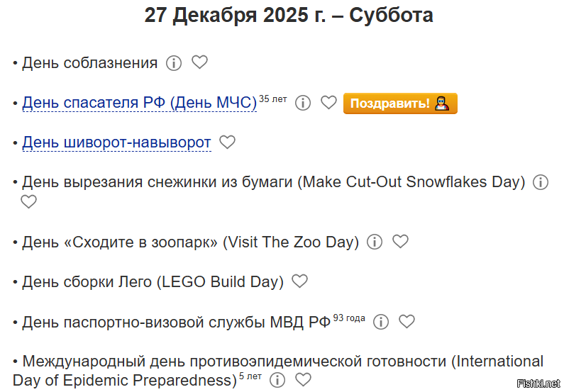Click the 27 Декабря 2025 г. heading
Viewport: 564px width, 392px height.
pos(289,15)
